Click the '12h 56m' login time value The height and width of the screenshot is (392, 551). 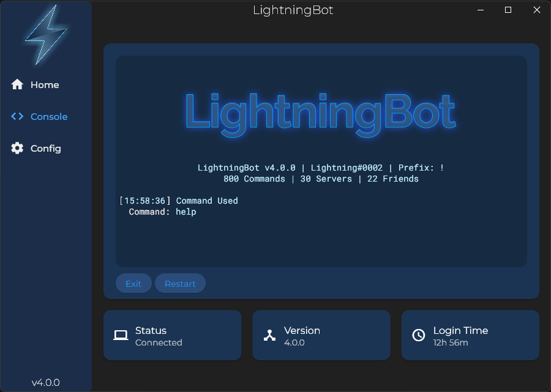[451, 342]
